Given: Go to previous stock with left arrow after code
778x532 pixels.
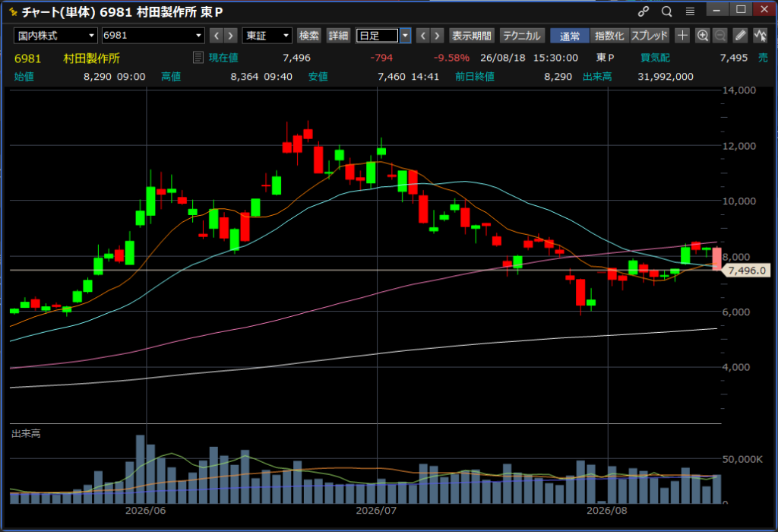Looking at the screenshot, I should click(x=217, y=36).
